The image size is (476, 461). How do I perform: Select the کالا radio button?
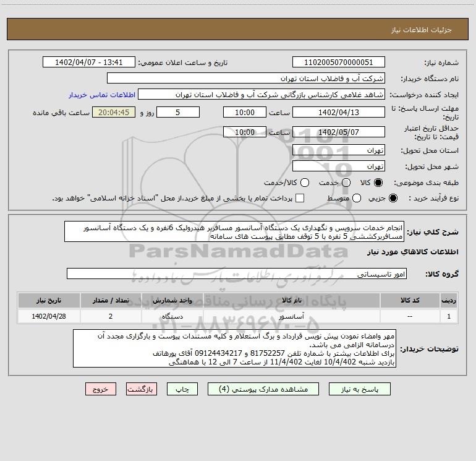click(378, 183)
